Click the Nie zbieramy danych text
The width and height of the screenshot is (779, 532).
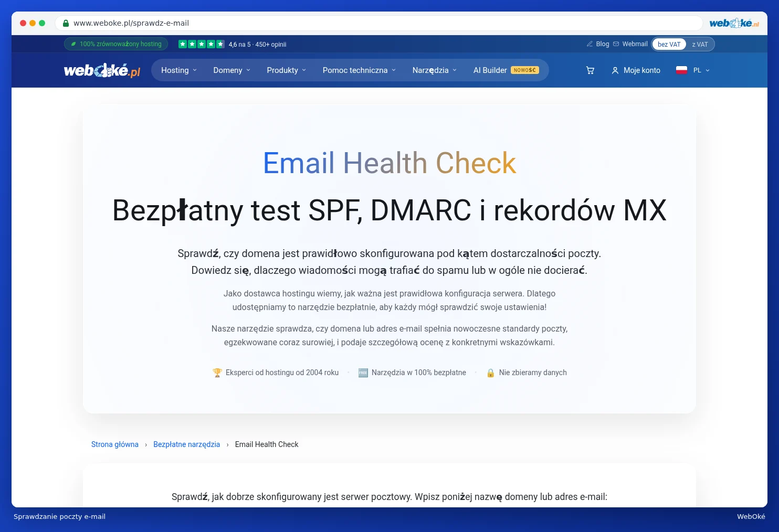(x=533, y=373)
